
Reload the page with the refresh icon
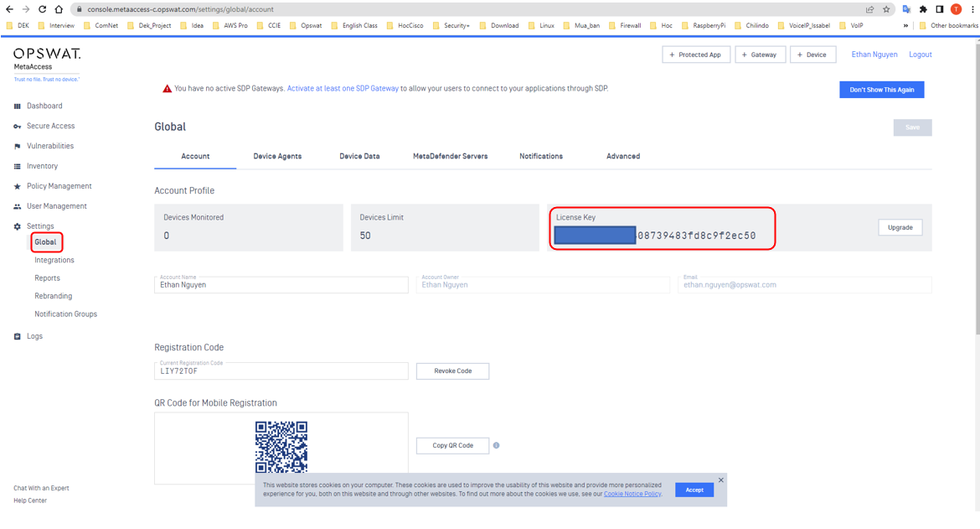click(42, 9)
